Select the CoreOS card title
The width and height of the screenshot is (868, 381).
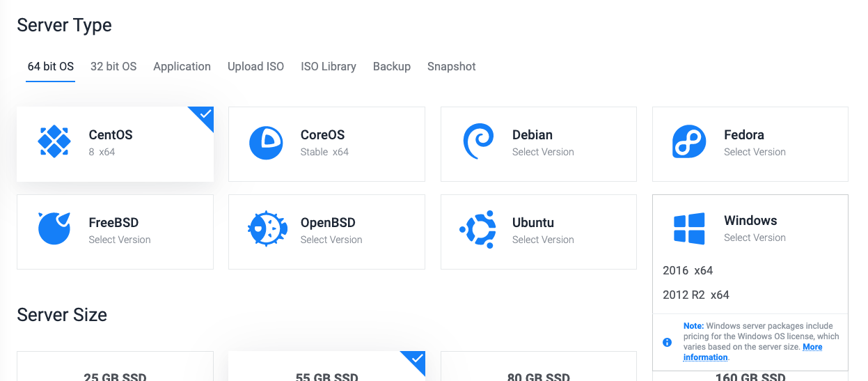pyautogui.click(x=322, y=135)
